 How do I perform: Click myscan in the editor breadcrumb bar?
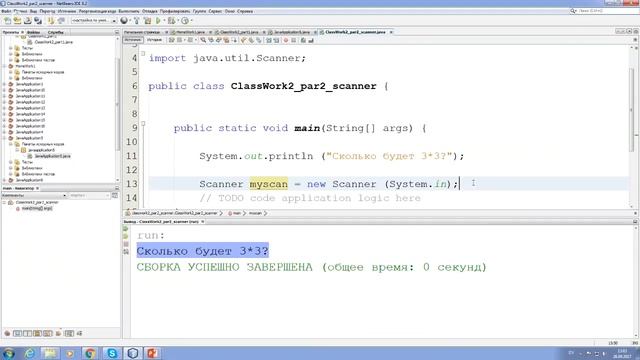(255, 213)
